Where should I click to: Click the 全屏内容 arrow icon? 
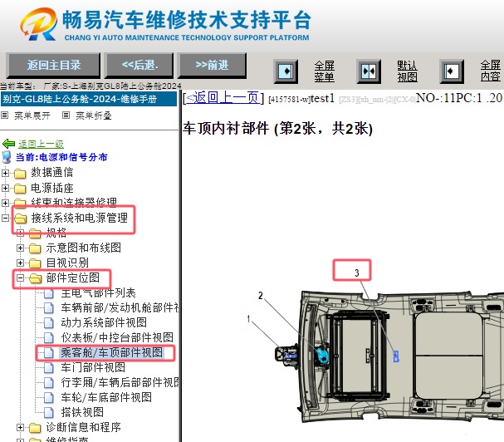[x=452, y=71]
